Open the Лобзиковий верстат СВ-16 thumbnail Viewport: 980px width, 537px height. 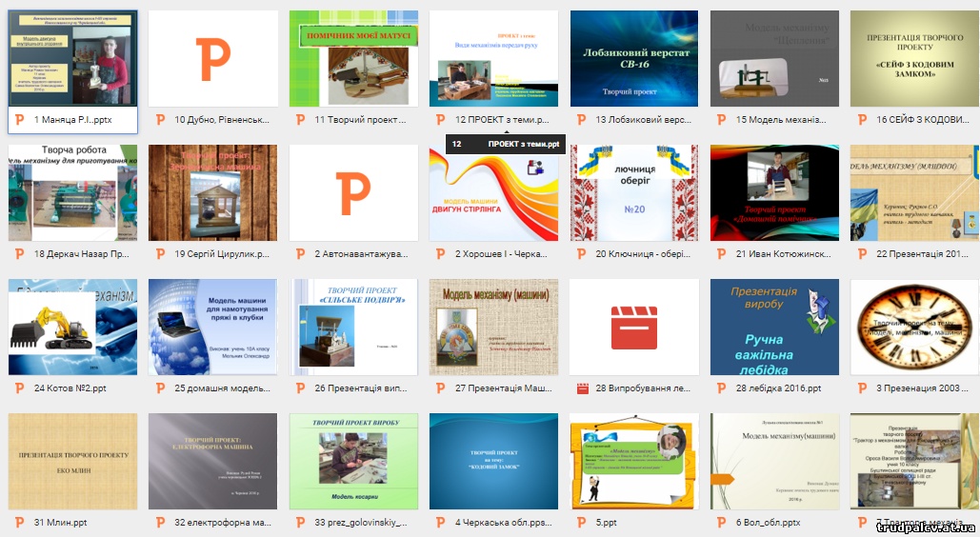click(x=634, y=58)
